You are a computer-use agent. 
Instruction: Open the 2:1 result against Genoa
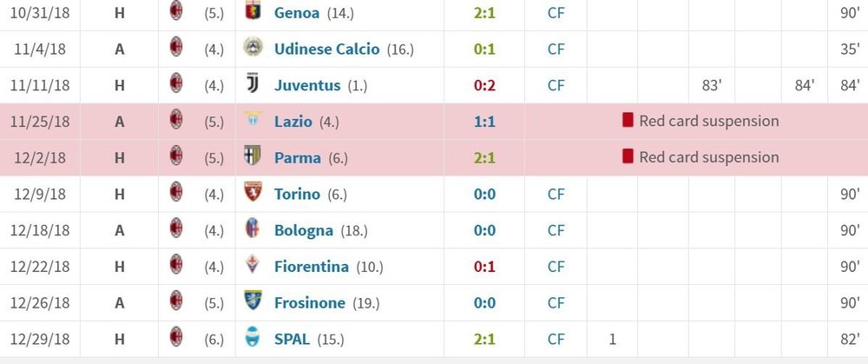[x=484, y=13]
